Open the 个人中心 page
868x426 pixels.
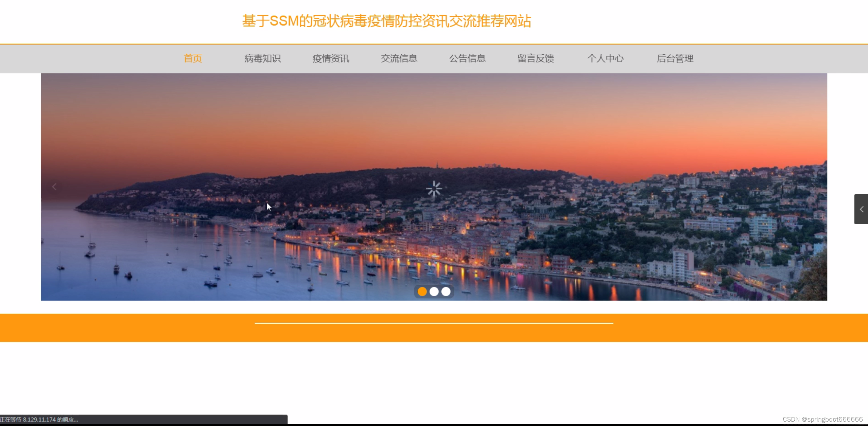click(605, 58)
